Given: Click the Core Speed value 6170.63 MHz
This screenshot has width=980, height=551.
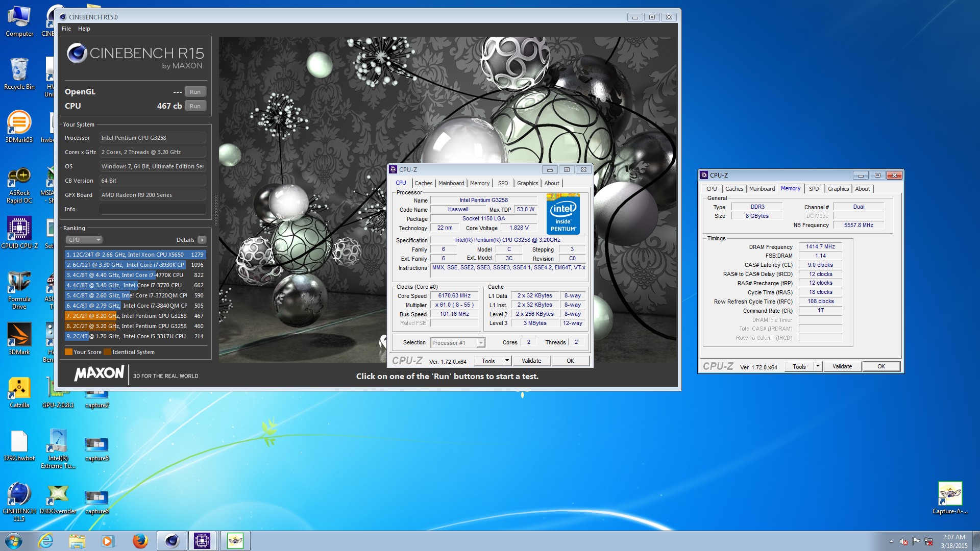Looking at the screenshot, I should point(454,295).
